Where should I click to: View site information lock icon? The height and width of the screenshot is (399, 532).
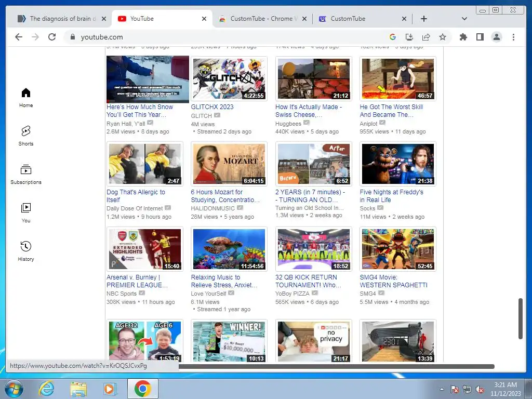[x=72, y=37]
